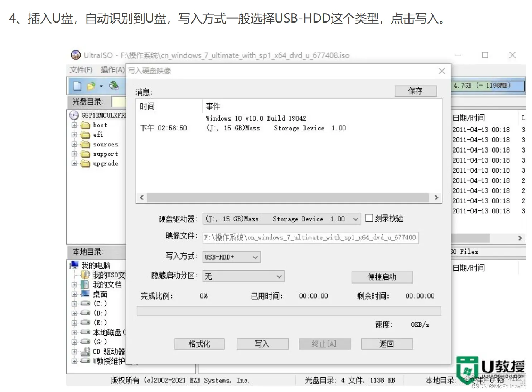This screenshot has width=532, height=392.
Task: Open the 文件(F) menu
Action: (81, 70)
